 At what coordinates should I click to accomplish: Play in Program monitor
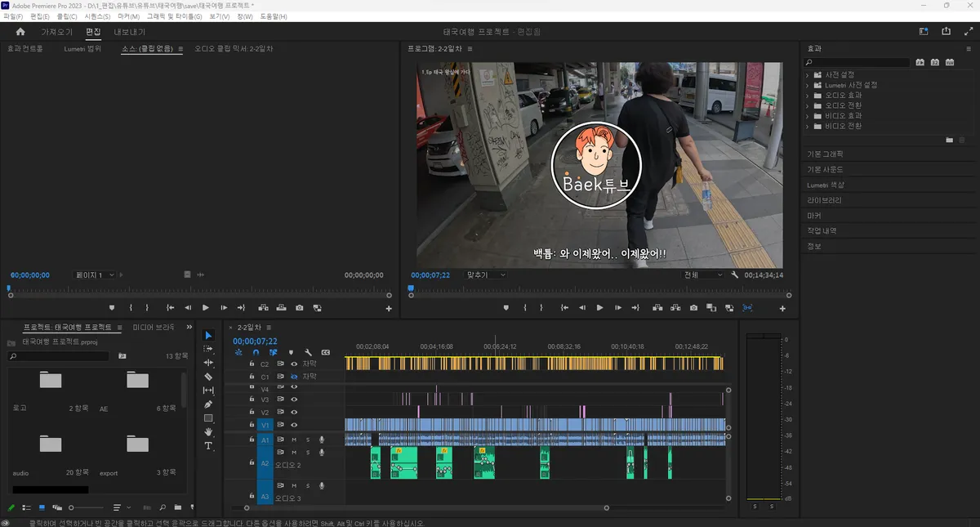[599, 308]
